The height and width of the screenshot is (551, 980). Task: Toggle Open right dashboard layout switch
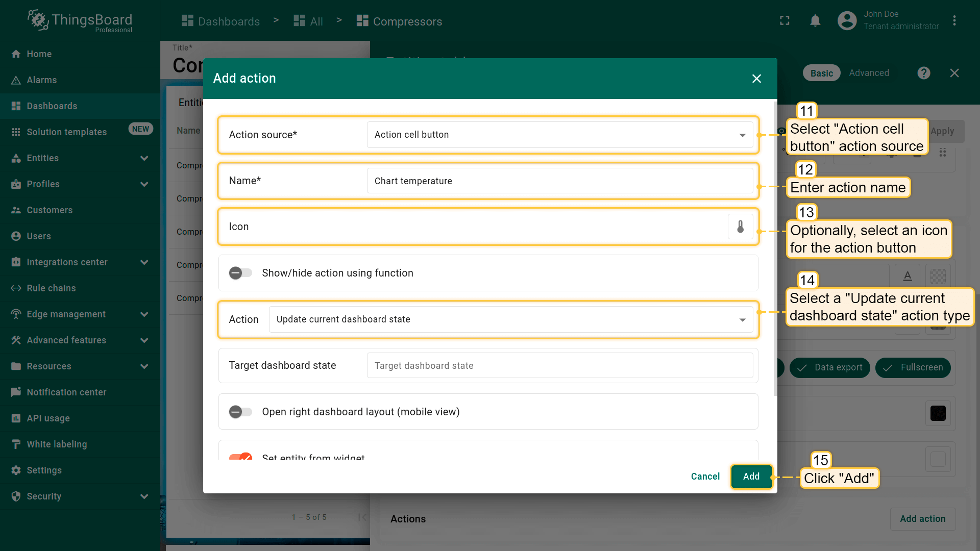pos(240,412)
